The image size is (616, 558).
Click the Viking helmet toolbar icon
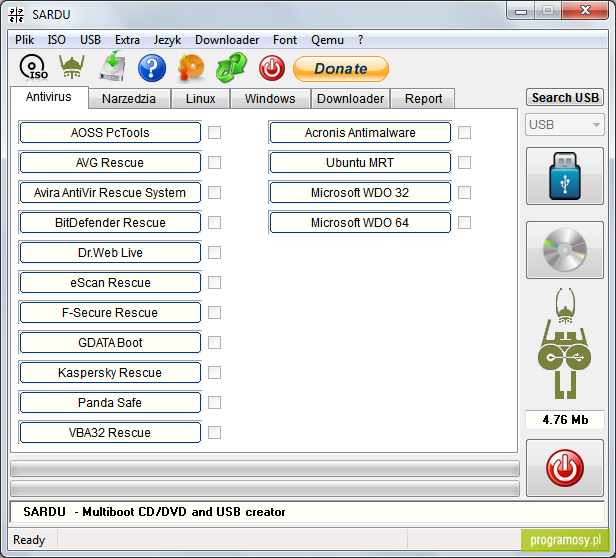coord(72,67)
